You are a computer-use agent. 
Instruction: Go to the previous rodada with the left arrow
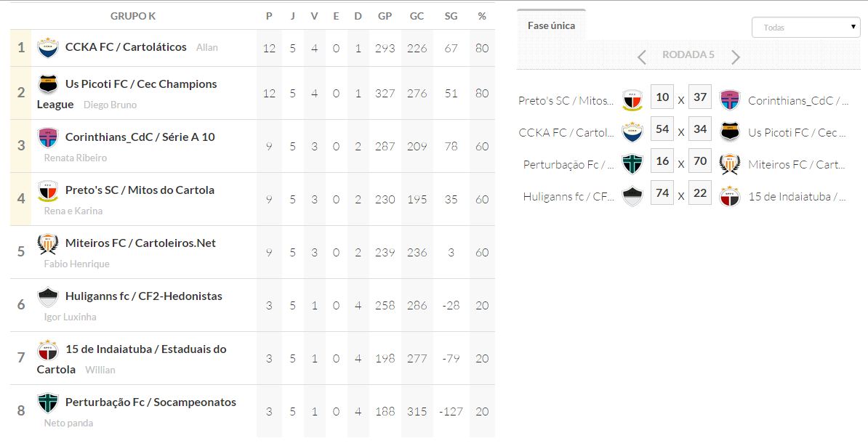pyautogui.click(x=642, y=57)
